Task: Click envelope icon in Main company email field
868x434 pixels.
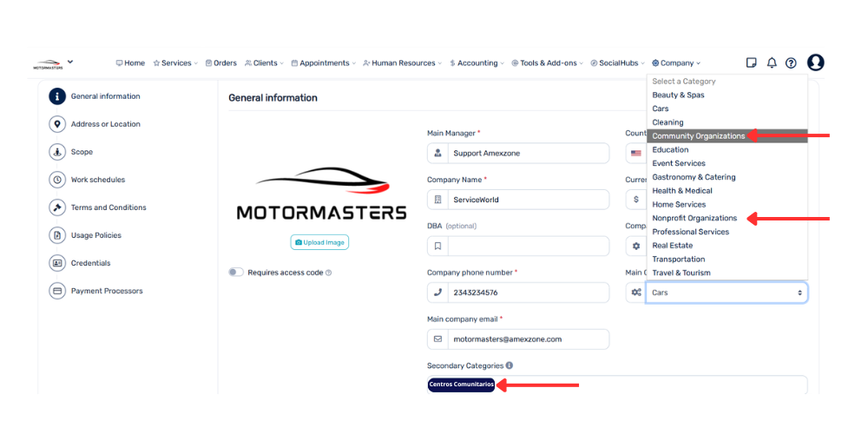Action: [x=437, y=339]
